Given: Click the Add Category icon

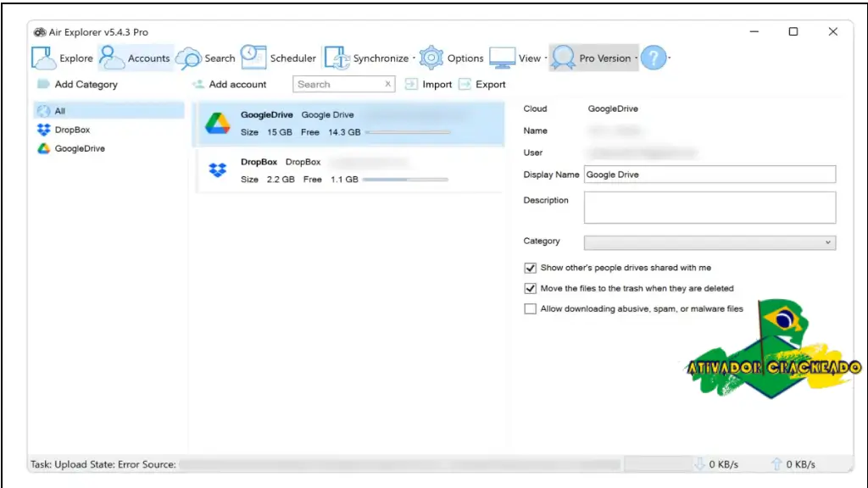Looking at the screenshot, I should click(43, 84).
